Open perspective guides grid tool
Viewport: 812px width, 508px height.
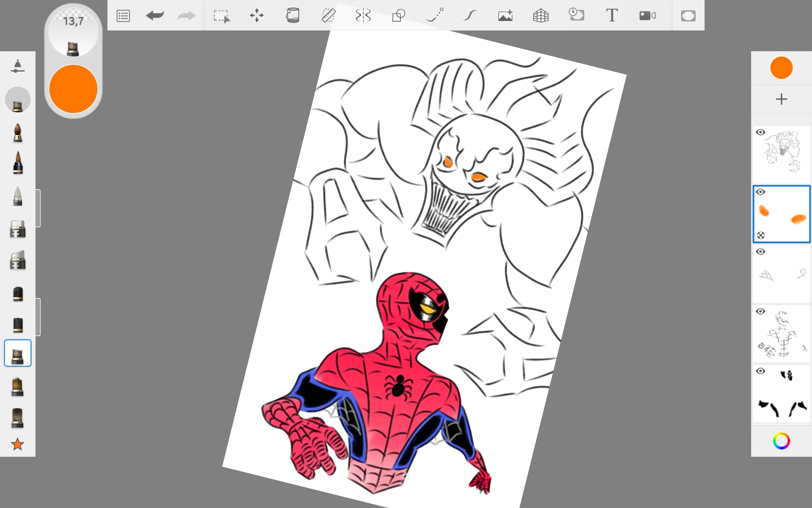[x=540, y=16]
